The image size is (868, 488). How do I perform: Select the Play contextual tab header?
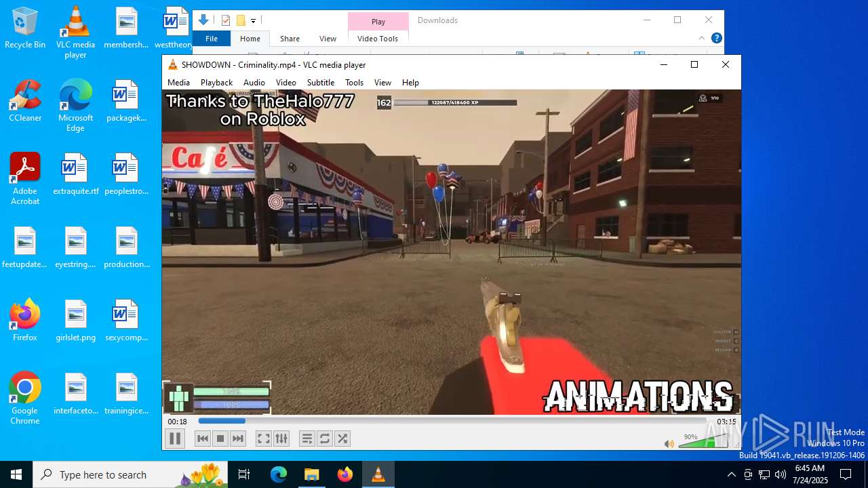coord(378,22)
